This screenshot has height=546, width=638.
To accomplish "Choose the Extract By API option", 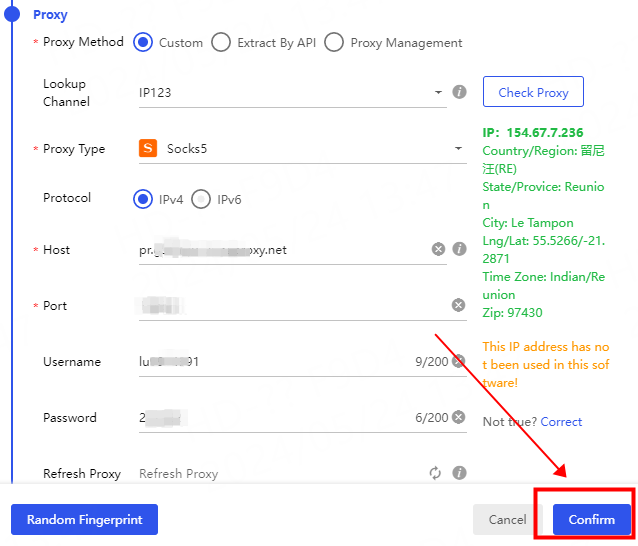I will point(221,42).
